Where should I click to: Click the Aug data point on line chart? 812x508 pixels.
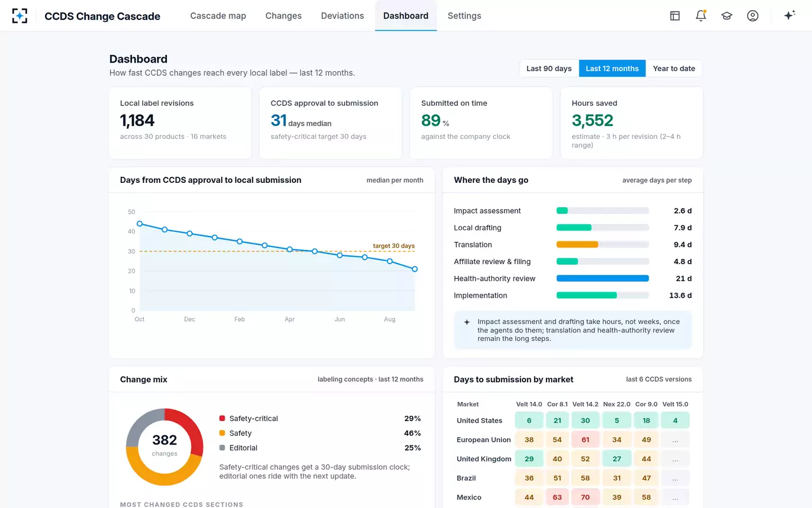[x=390, y=261]
